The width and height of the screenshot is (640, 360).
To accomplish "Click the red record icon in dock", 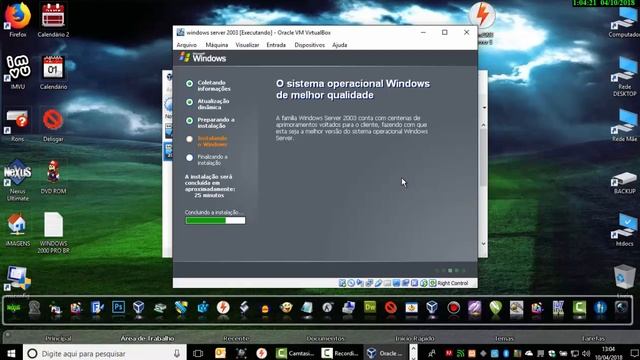I will click(453, 307).
